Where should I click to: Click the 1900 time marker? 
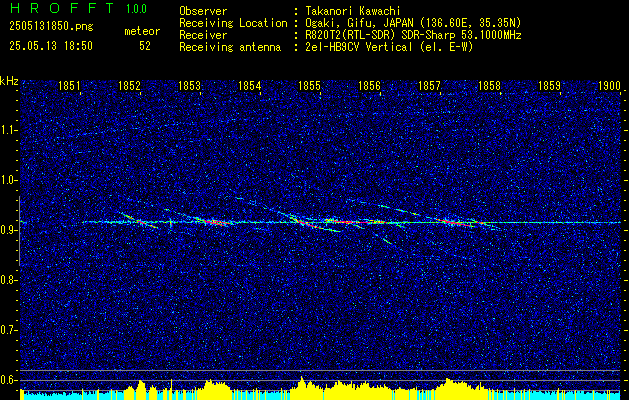coord(609,85)
